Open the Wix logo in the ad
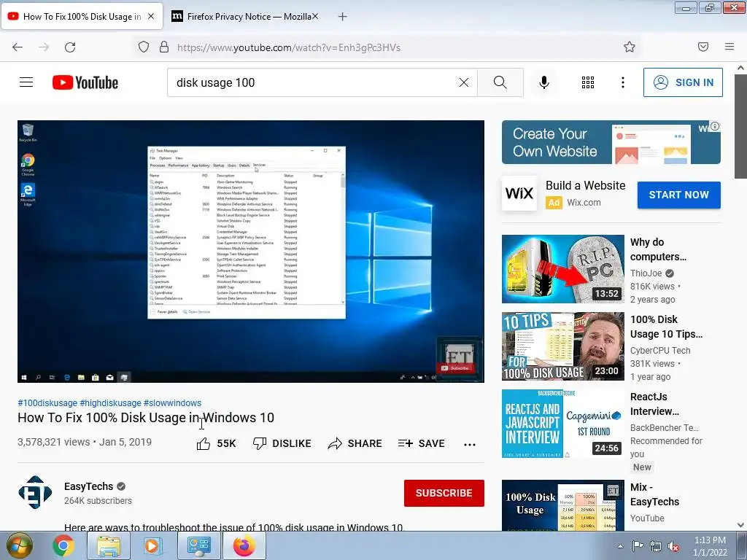 click(x=519, y=193)
